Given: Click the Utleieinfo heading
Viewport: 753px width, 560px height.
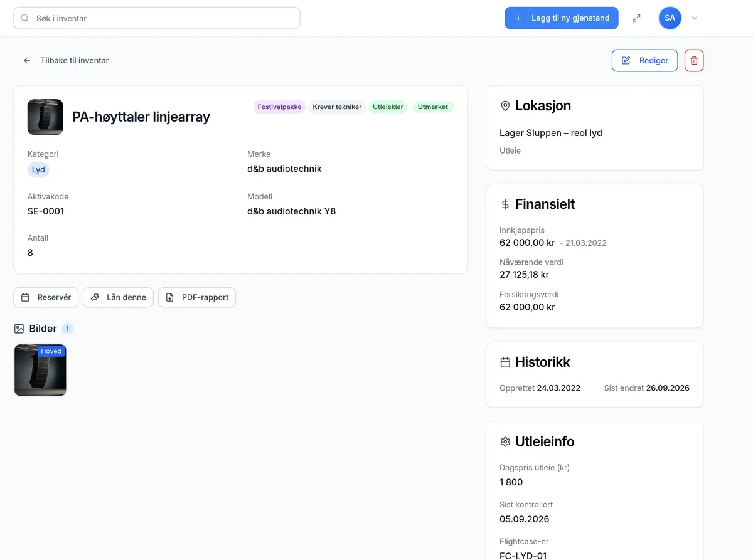Looking at the screenshot, I should pyautogui.click(x=545, y=442).
